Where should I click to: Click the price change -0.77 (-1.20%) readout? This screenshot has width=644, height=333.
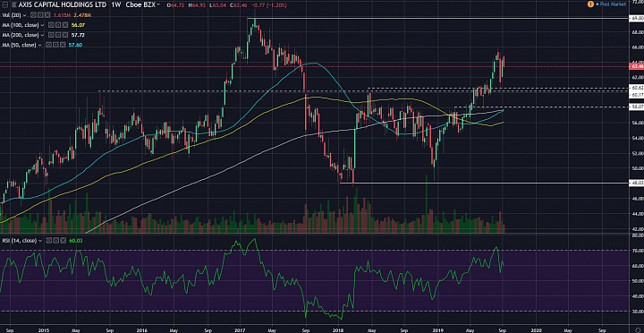270,5
